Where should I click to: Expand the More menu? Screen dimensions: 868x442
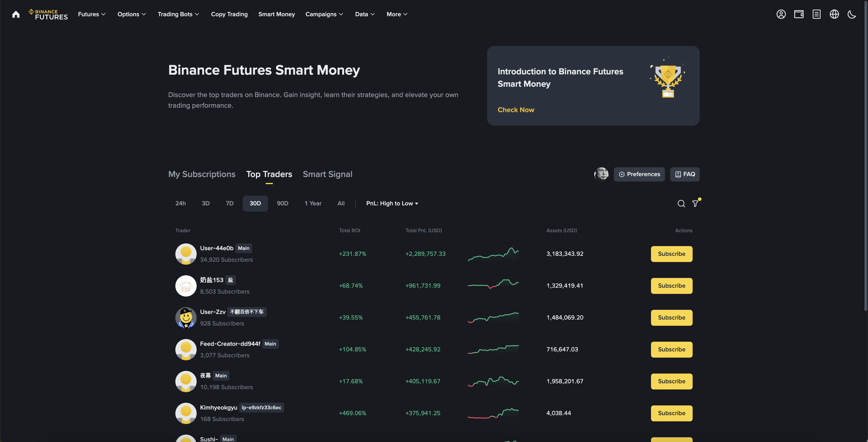(x=397, y=14)
